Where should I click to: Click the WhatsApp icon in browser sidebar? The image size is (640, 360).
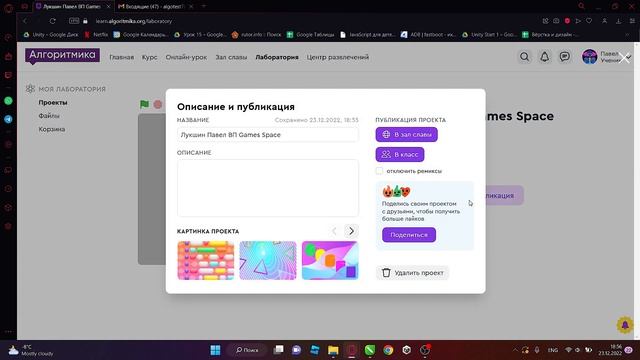8,101
